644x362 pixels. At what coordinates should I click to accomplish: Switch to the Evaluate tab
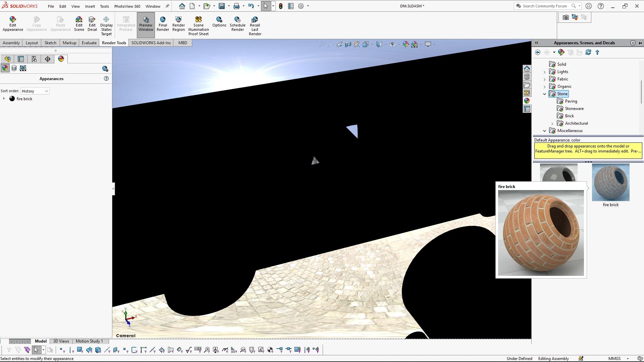[x=89, y=43]
